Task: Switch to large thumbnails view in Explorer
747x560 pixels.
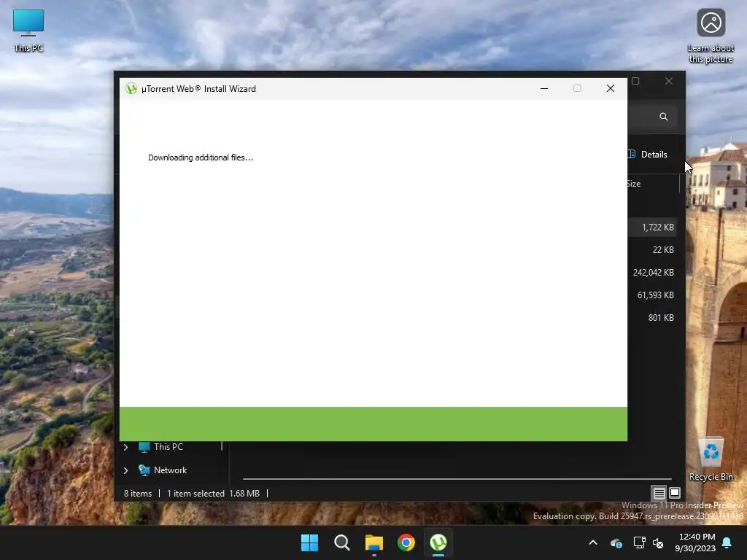Action: pyautogui.click(x=675, y=493)
